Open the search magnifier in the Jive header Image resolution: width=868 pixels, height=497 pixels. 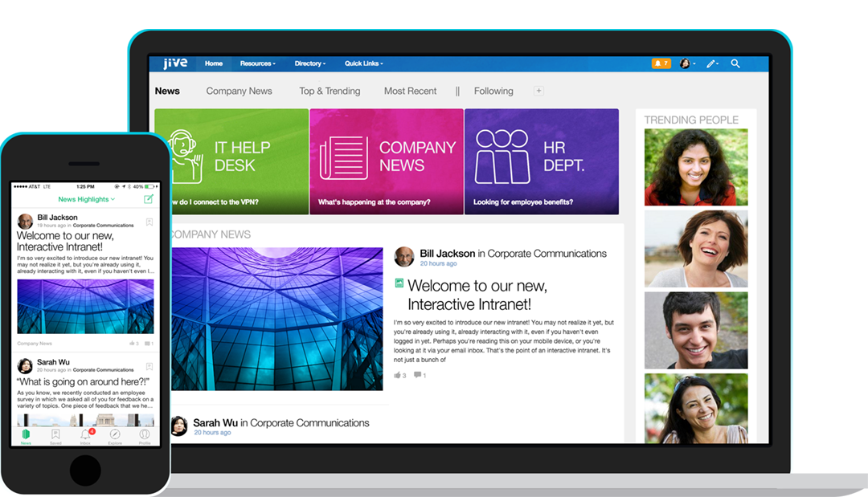[x=735, y=63]
